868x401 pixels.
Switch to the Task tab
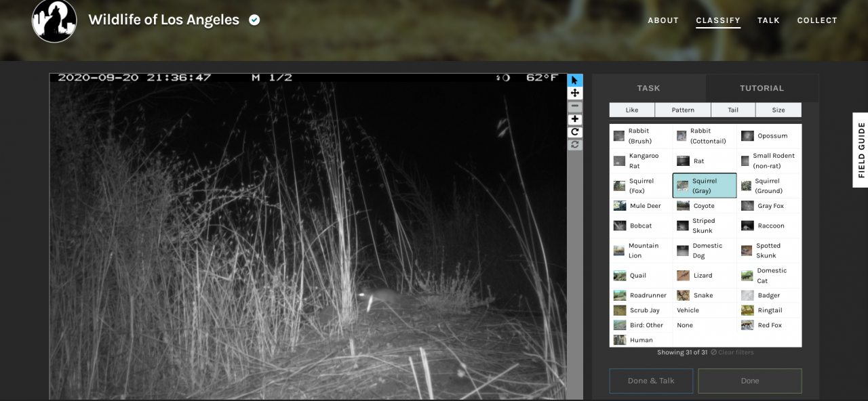(x=648, y=88)
